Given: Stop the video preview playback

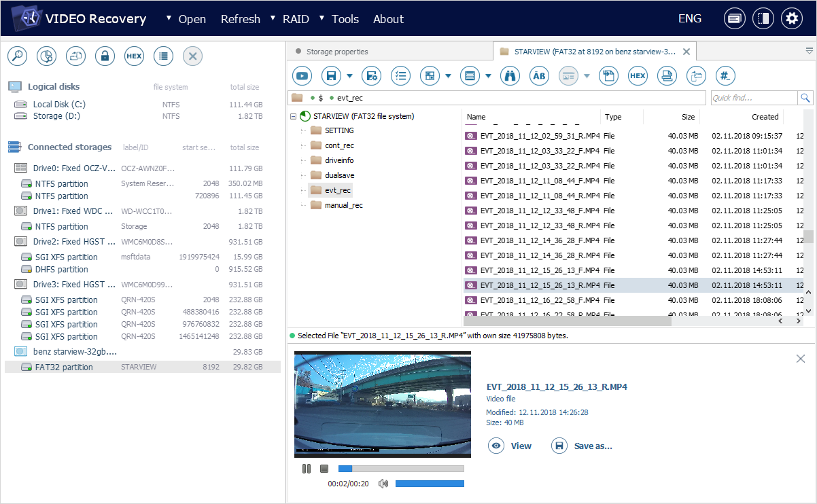Looking at the screenshot, I should (324, 468).
